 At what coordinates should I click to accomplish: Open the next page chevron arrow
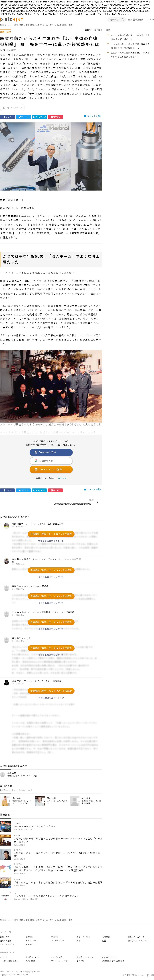[x=97, y=502]
